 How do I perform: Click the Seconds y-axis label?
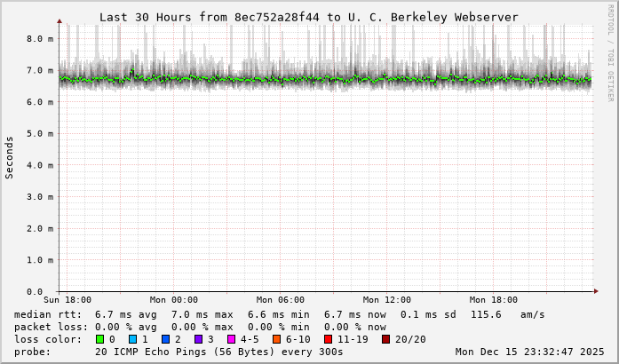pyautogui.click(x=10, y=158)
